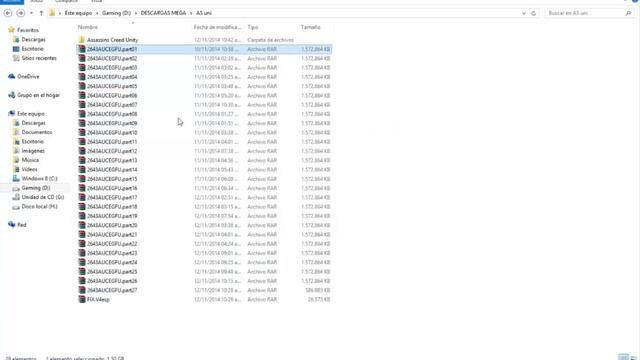Screen dimensions: 640x360
Task: Select RAR icon of 2643AUCEGFU.part03
Action: [82, 67]
